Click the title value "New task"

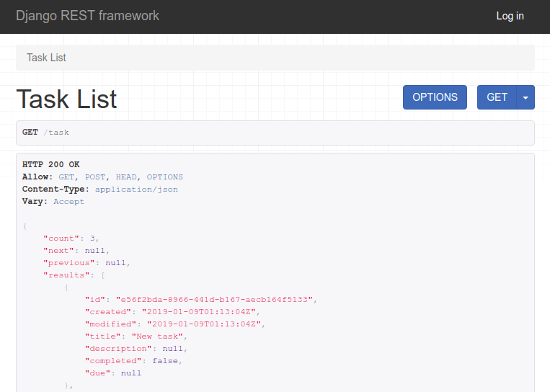[x=157, y=337]
